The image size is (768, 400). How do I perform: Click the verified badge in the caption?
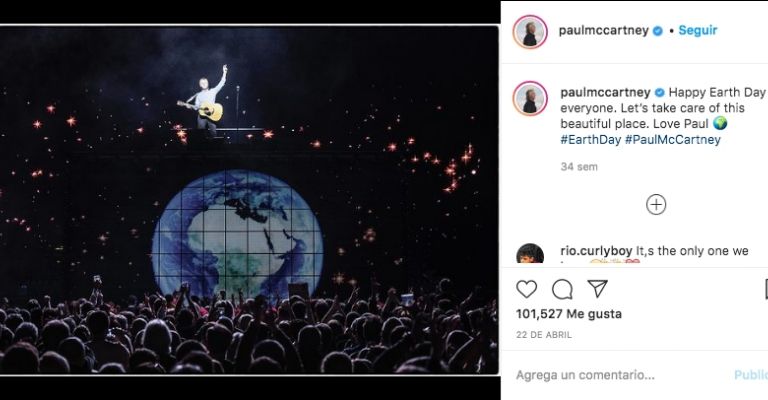coord(658,92)
